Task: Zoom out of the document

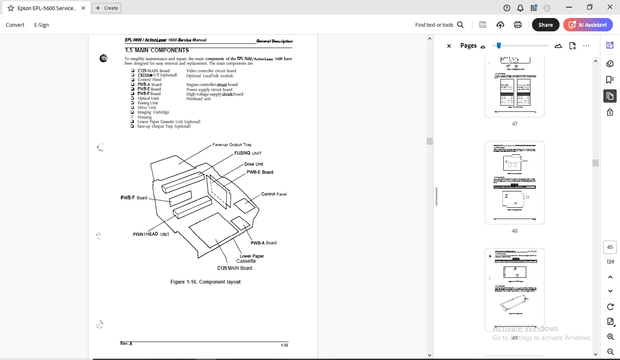Action: [610, 351]
